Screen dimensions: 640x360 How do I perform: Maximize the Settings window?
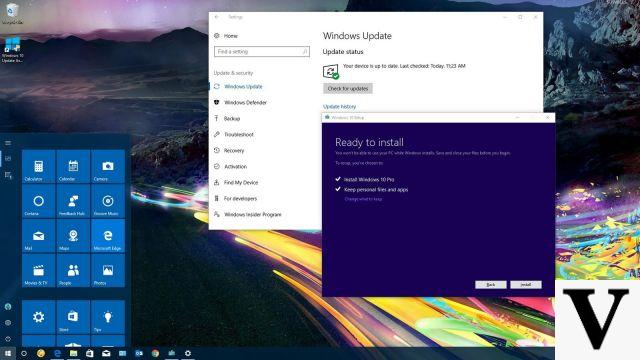520,17
